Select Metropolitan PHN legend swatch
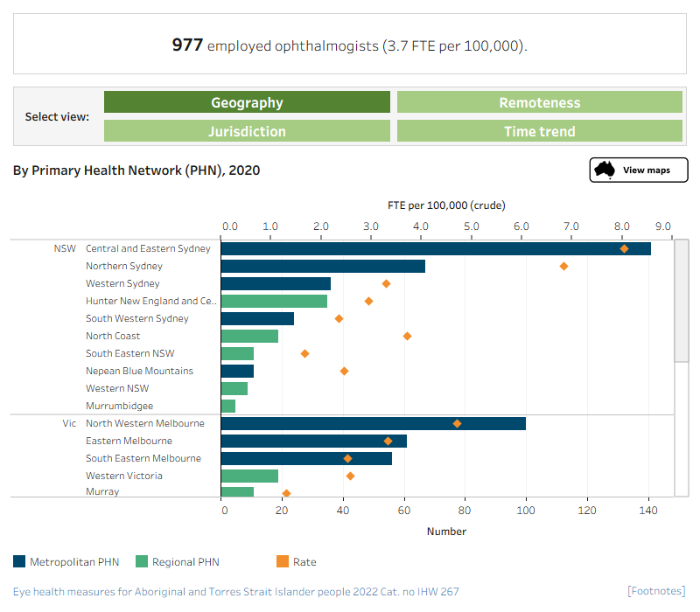The width and height of the screenshot is (700, 612). (19, 561)
